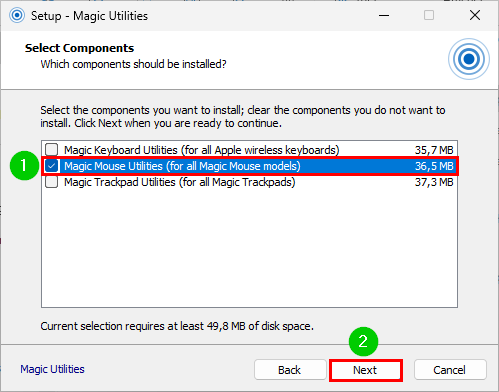This screenshot has height=392, width=499.
Task: Enable Magic Keyboard Utilities checkbox
Action: tap(52, 150)
